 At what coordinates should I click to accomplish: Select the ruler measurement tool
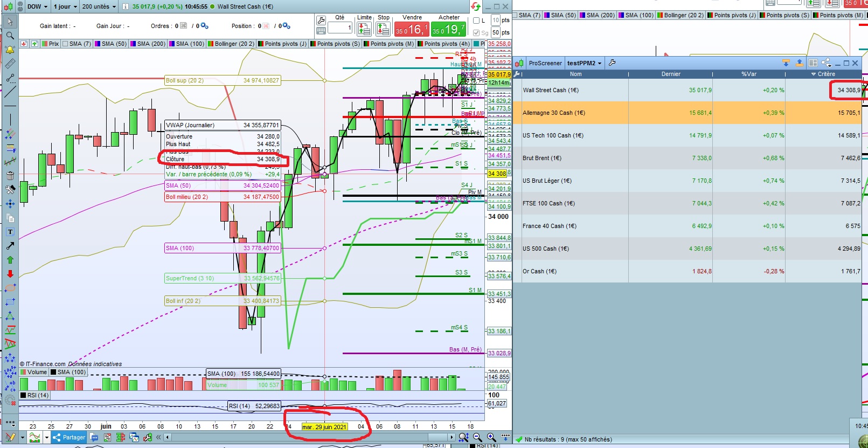[x=10, y=64]
